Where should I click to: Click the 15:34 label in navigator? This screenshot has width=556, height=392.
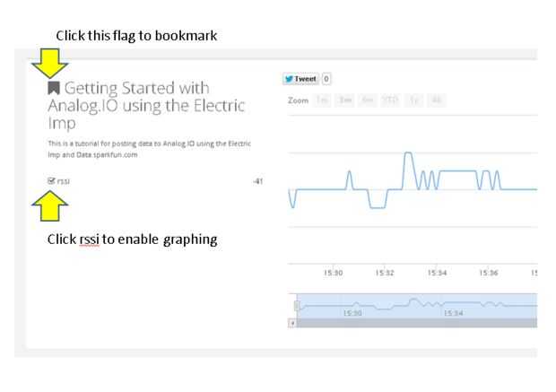453,313
